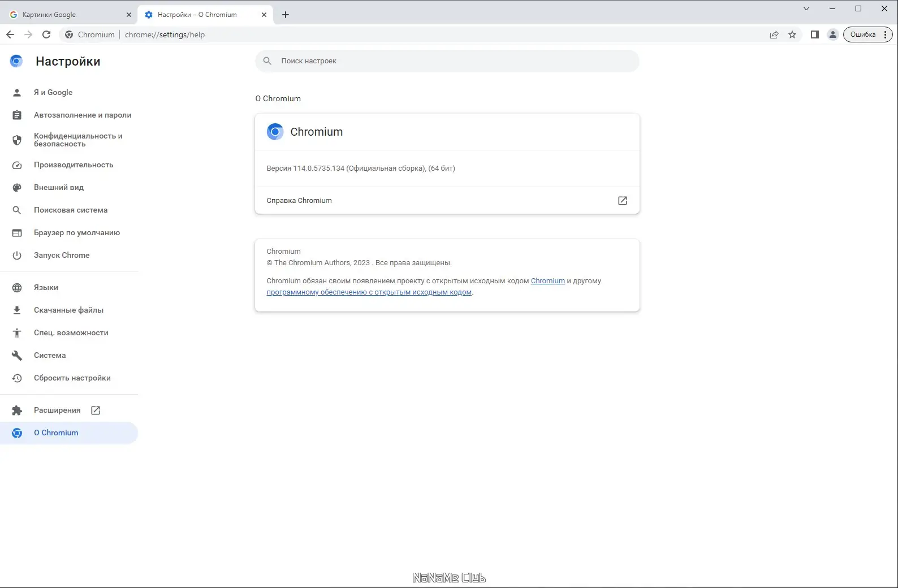The height and width of the screenshot is (588, 898).
Task: Click the Настройки logo in header
Action: tap(16, 61)
